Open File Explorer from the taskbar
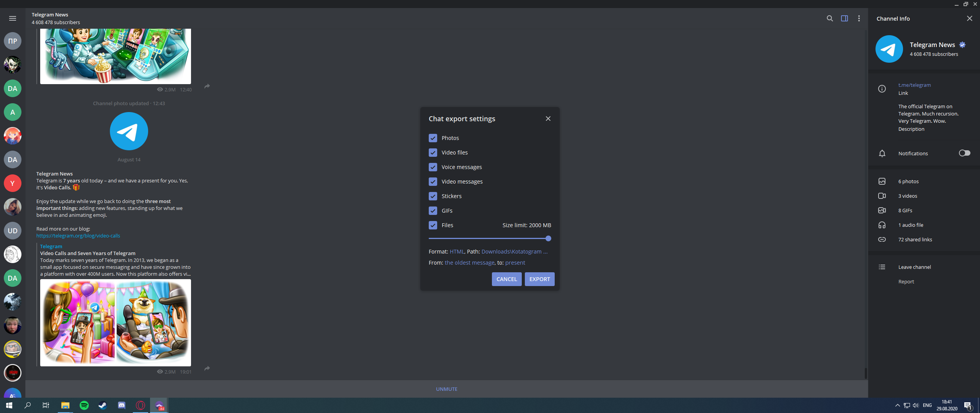Viewport: 980px width, 413px height. (x=65, y=405)
